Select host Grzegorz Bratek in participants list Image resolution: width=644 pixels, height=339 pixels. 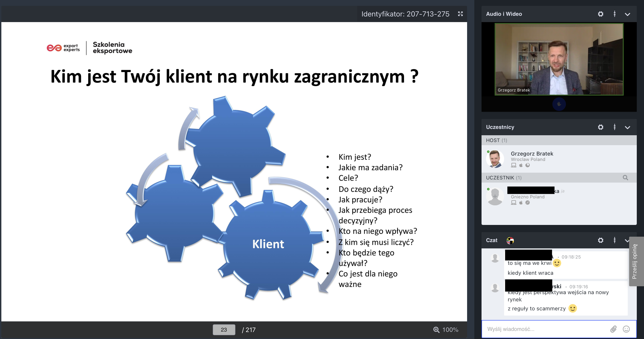[x=532, y=154]
